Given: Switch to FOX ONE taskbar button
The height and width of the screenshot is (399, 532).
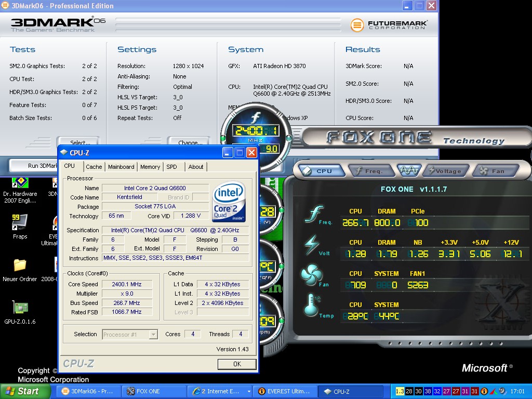Looking at the screenshot, I should [x=153, y=391].
